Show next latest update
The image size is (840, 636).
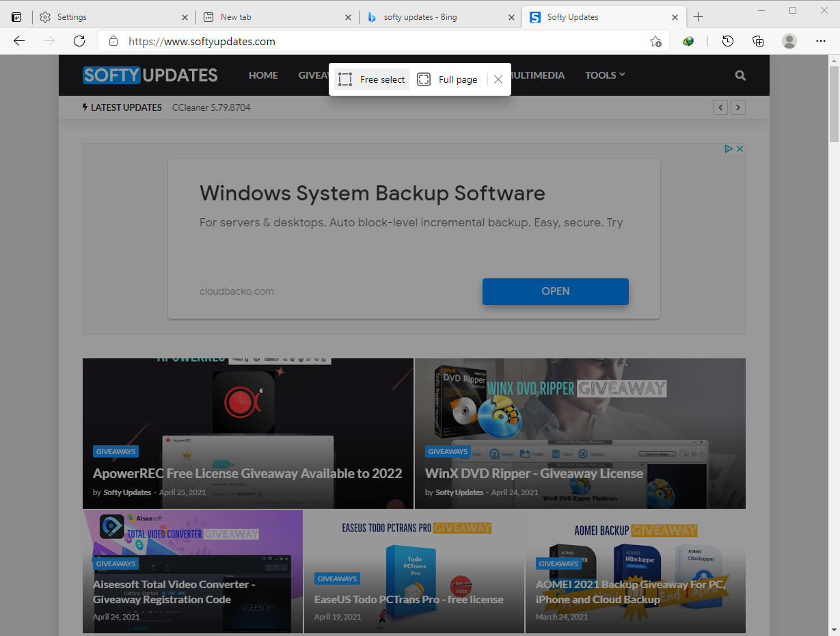tap(737, 107)
